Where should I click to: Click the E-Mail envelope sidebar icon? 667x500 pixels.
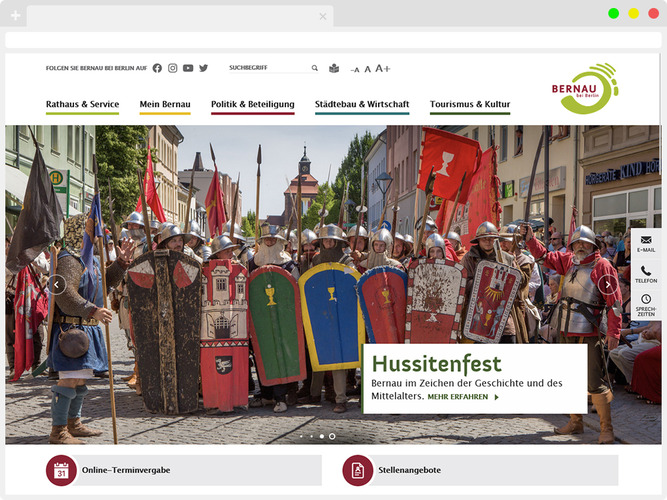[646, 240]
